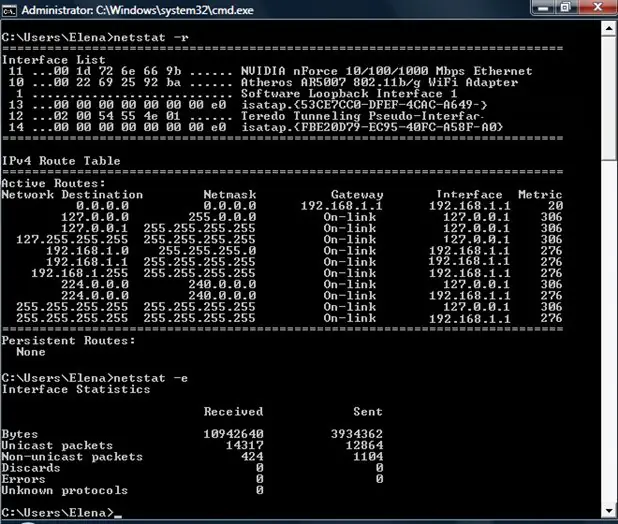Click destination 192.168.1.0 in route table
The width and height of the screenshot is (618, 524).
pyautogui.click(x=87, y=251)
